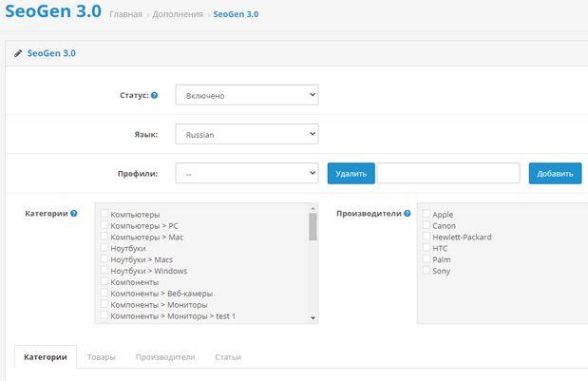
Task: Switch to the Товары tab
Action: click(x=101, y=357)
